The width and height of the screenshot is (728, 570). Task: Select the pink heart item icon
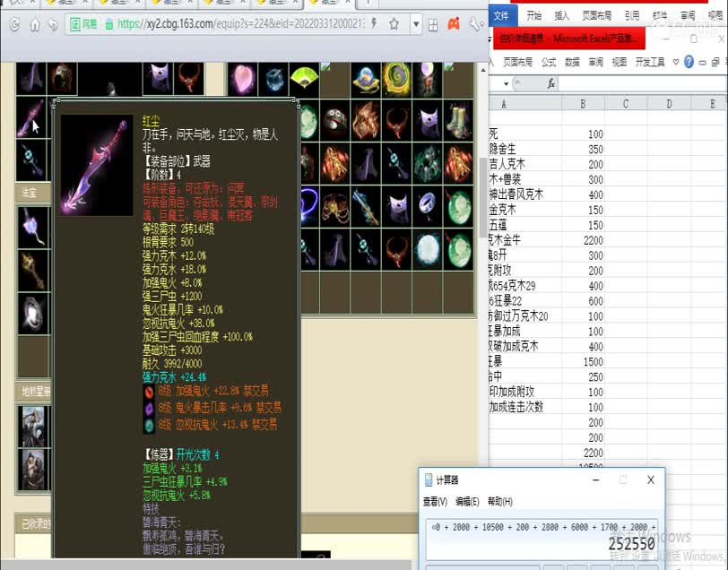pyautogui.click(x=242, y=80)
